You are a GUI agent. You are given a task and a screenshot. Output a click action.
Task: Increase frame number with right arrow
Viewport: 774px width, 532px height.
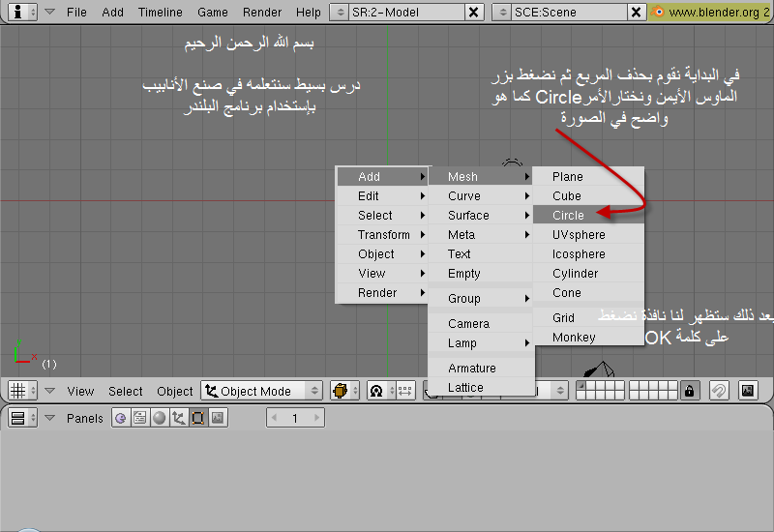point(316,418)
